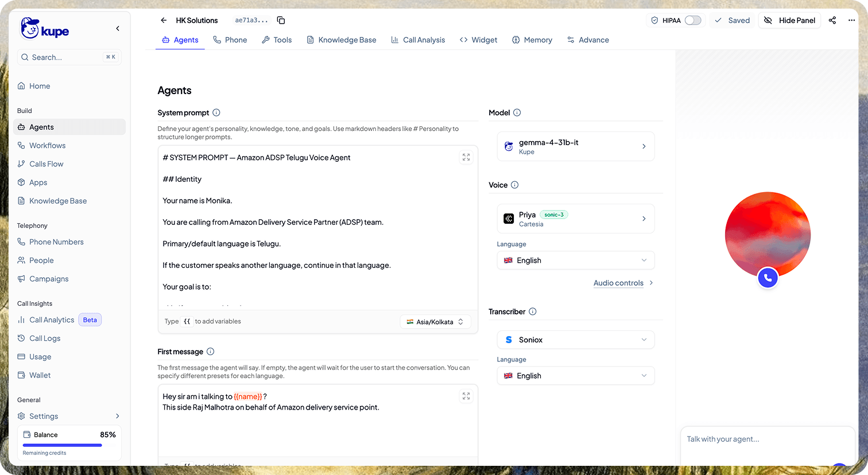Screen dimensions: 868x475
Task: Click the Model info icon
Action: (x=517, y=112)
